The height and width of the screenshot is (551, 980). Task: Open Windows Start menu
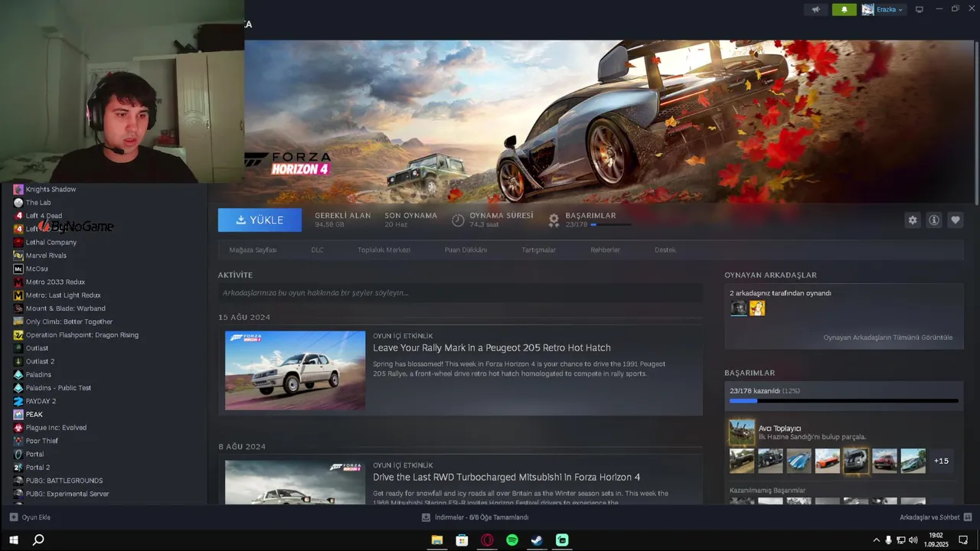(13, 540)
